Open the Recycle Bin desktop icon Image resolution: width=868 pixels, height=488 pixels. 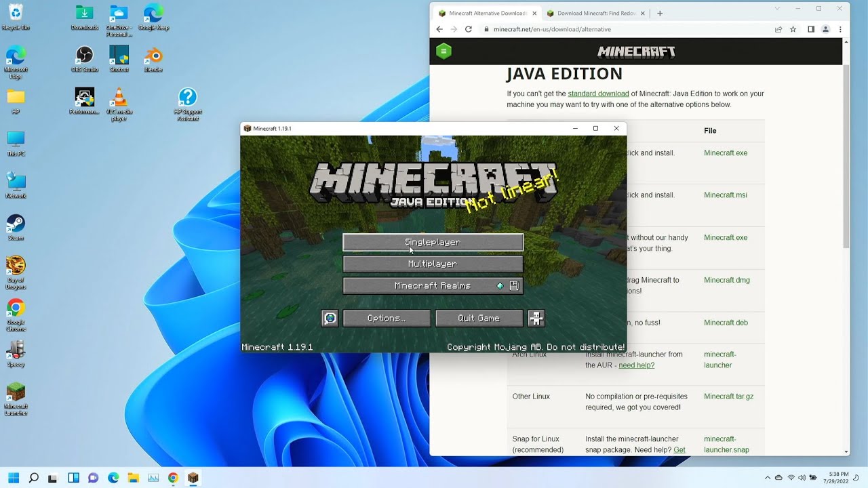click(16, 17)
